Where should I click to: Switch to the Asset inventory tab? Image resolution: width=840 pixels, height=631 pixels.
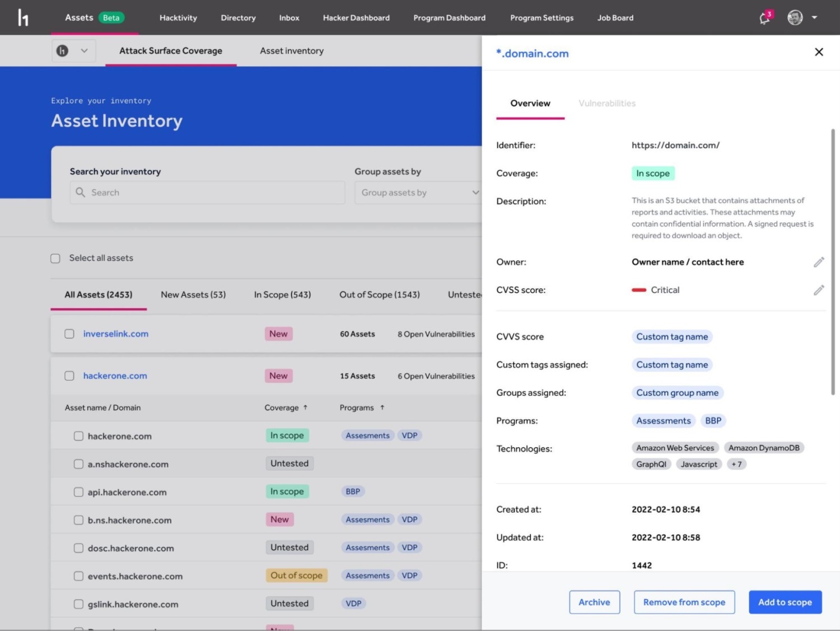point(291,51)
